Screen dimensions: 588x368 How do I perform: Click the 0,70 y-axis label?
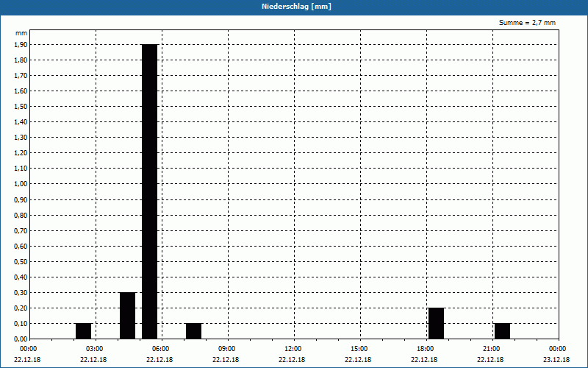click(21, 231)
